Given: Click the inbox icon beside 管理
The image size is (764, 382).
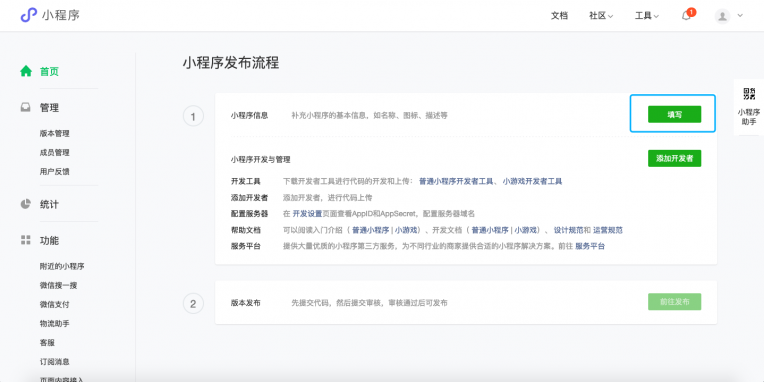Looking at the screenshot, I should pos(25,107).
